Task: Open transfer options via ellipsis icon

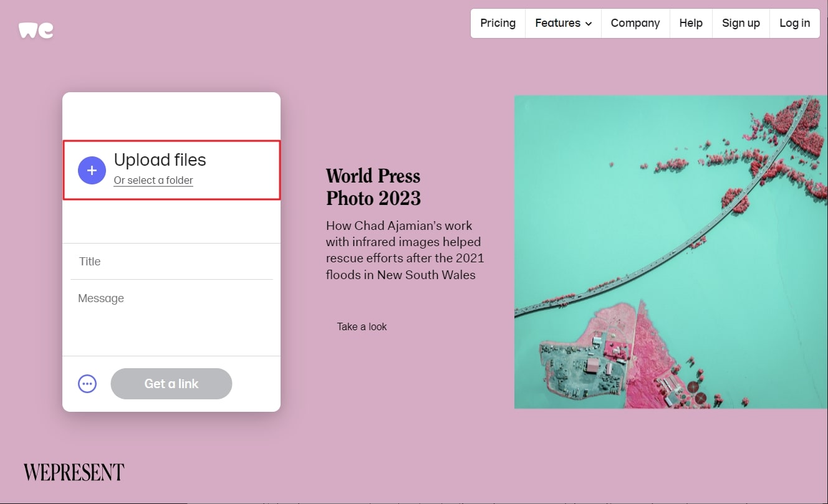Action: coord(87,384)
